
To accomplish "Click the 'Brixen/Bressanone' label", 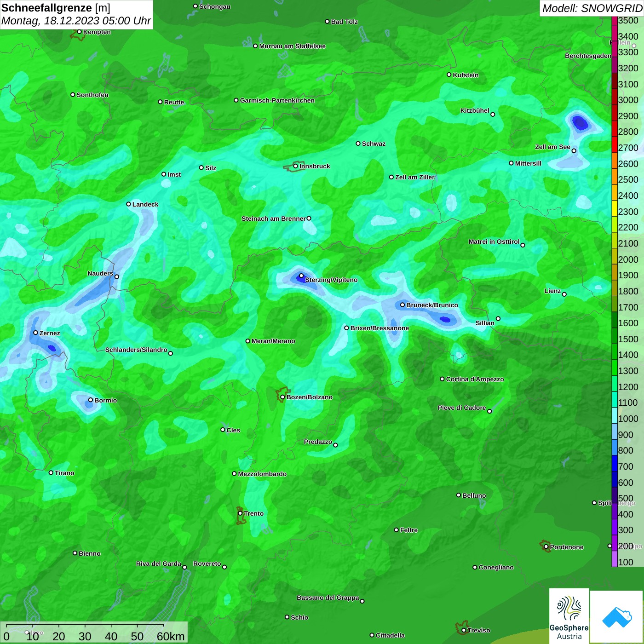I will coord(379,328).
